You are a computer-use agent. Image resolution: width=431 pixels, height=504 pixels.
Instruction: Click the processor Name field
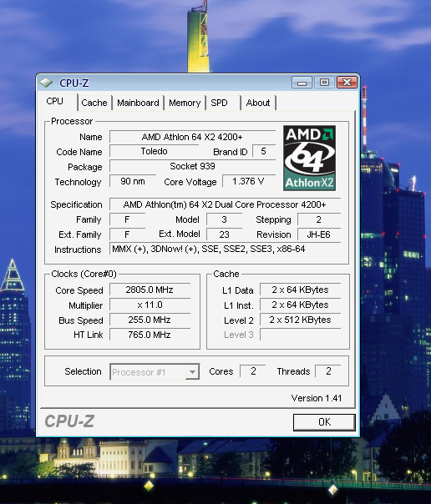point(192,137)
